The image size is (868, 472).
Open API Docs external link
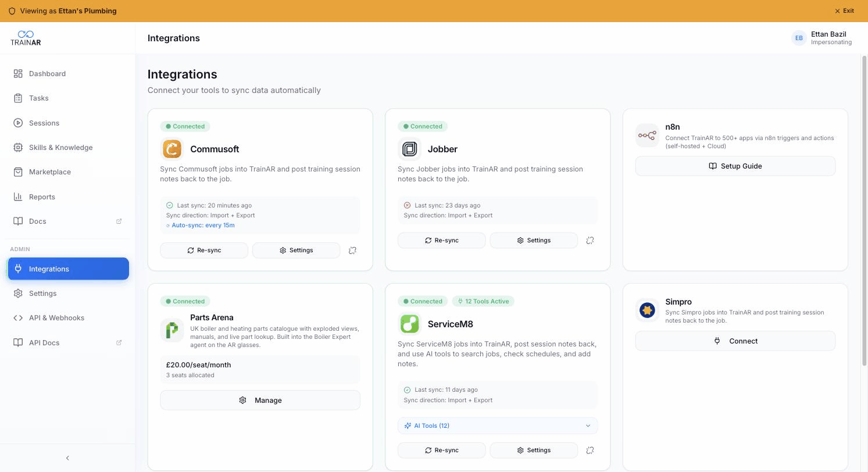pos(68,343)
